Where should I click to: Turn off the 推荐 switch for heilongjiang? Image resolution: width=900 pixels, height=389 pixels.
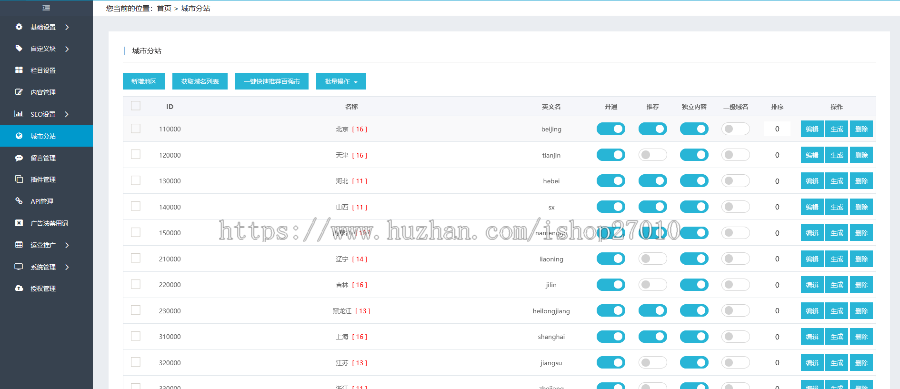pos(653,310)
